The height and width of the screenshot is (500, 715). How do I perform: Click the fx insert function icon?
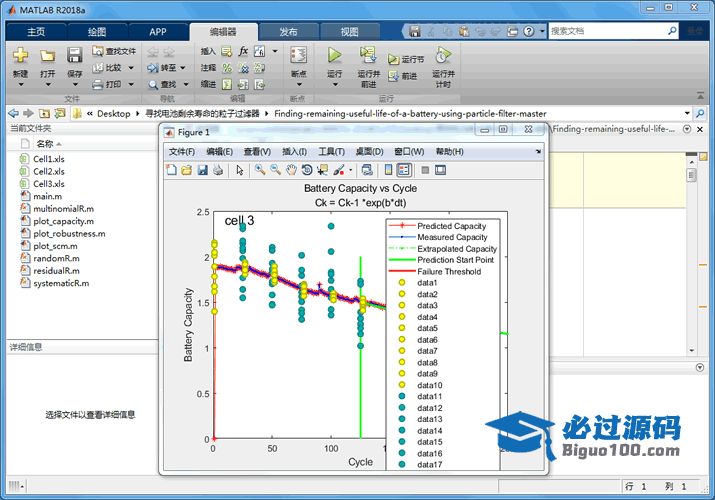click(243, 51)
